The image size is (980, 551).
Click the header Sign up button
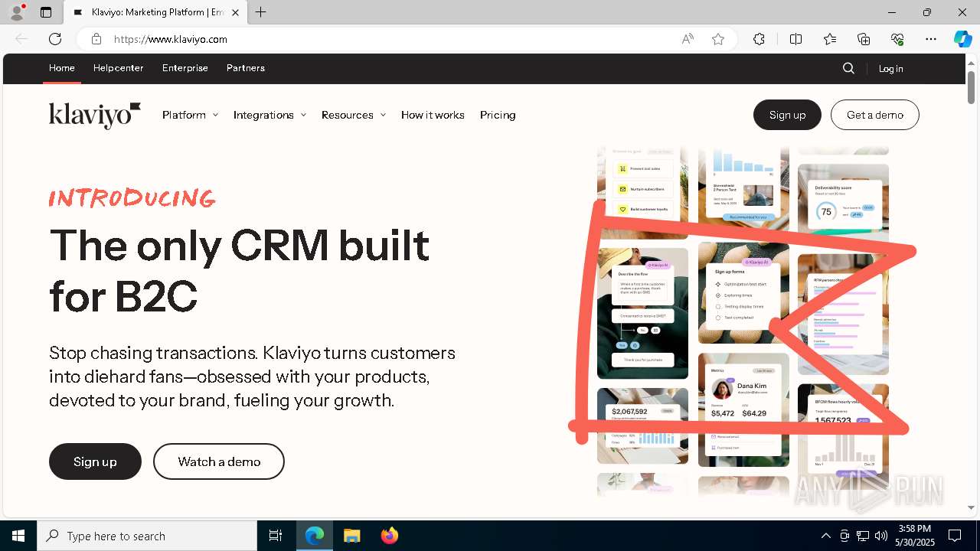pos(787,115)
